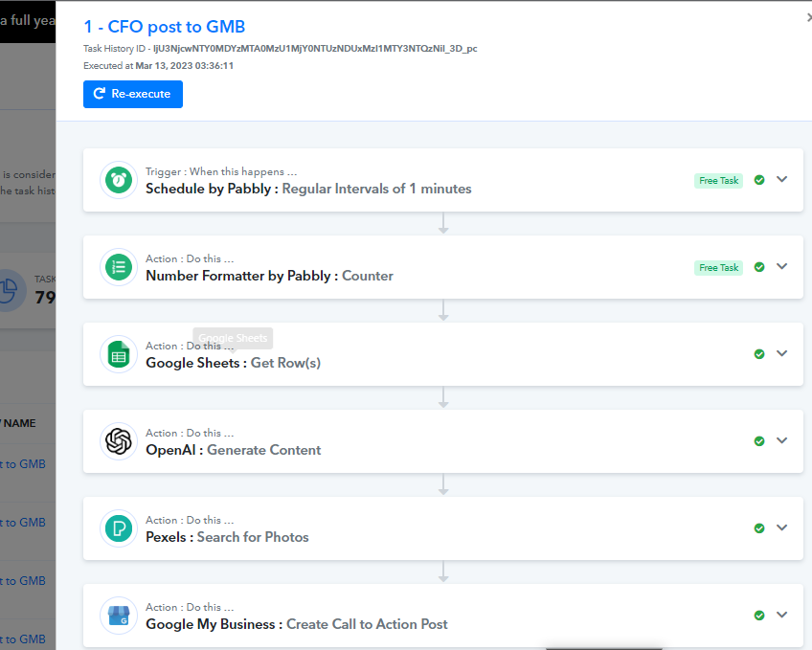Click the OpenAI logo icon
This screenshot has width=812, height=650.
(119, 441)
